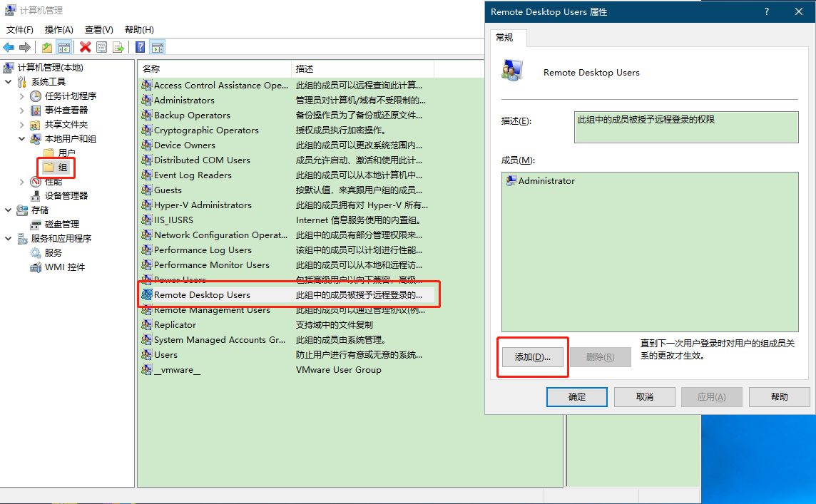Sort groups by the 名称 column header
Screen dimensions: 816x504
(214, 68)
